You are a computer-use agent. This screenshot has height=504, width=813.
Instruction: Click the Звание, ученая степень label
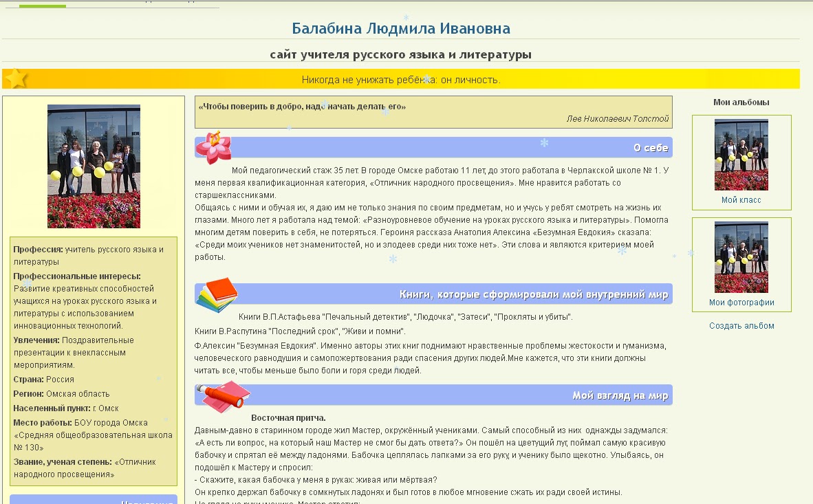tap(63, 462)
